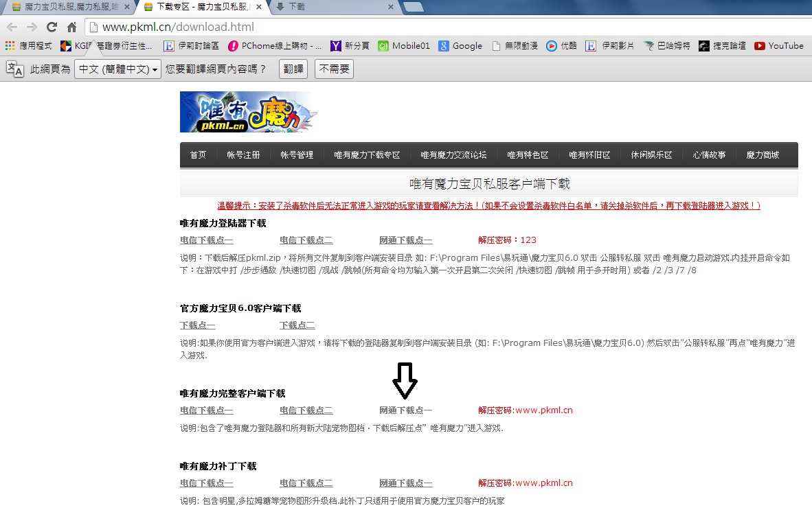This screenshot has width=812, height=521.
Task: Click the browser back arrow
Action: click(x=12, y=27)
